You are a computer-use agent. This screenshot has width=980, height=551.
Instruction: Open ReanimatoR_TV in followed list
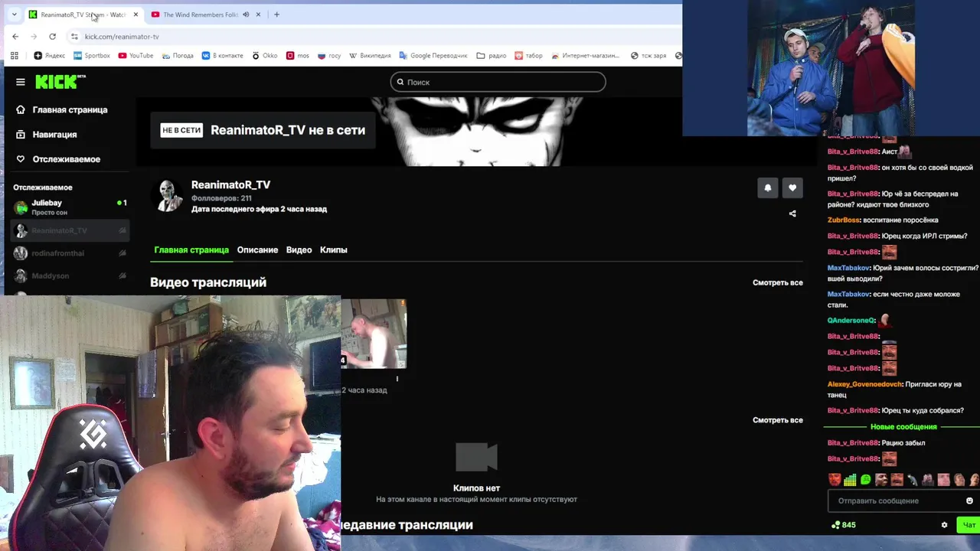tap(69, 230)
